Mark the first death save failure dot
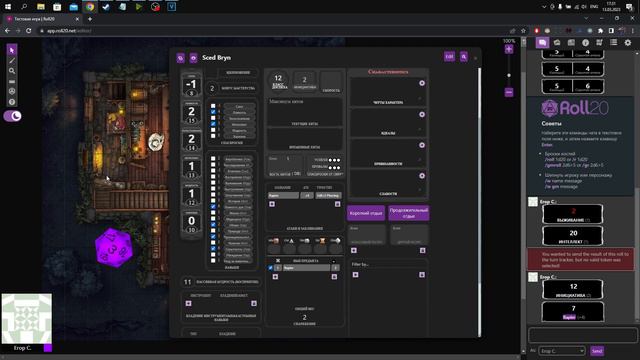The image size is (640, 360). (330, 167)
